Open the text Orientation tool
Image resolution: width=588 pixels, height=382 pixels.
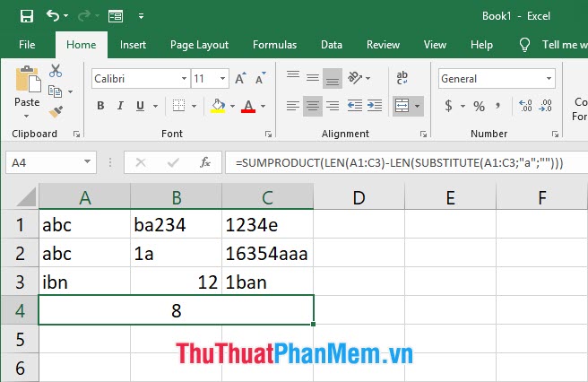click(x=354, y=78)
